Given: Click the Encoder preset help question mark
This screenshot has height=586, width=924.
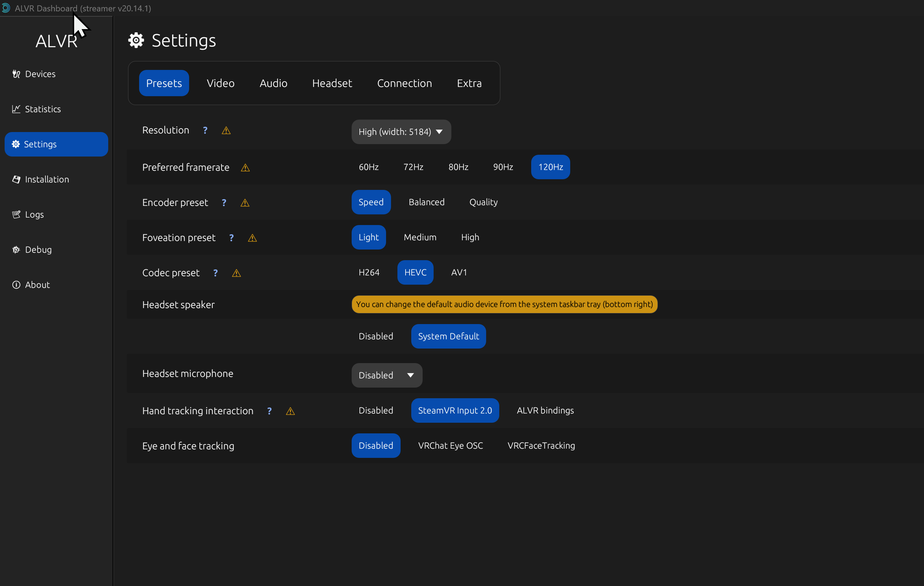Looking at the screenshot, I should point(224,203).
